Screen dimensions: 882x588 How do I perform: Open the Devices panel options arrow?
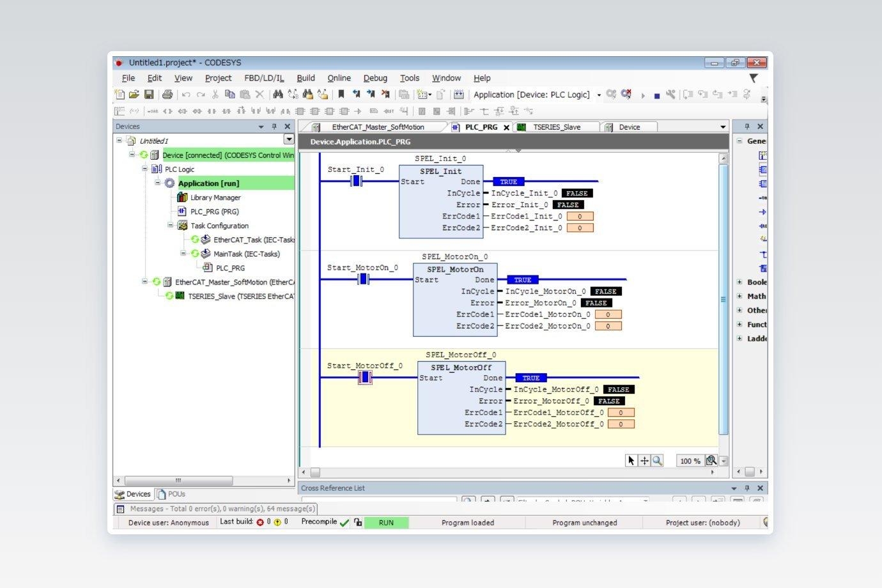(x=261, y=127)
